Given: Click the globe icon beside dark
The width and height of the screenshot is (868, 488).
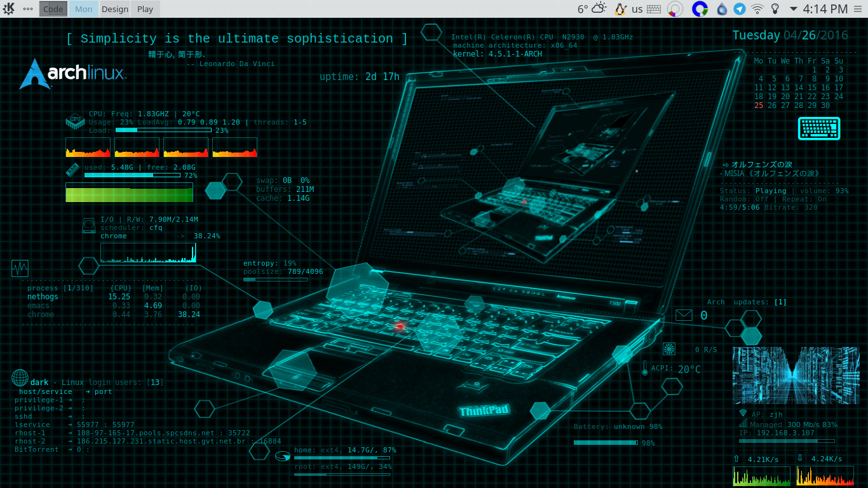Looking at the screenshot, I should tap(20, 378).
